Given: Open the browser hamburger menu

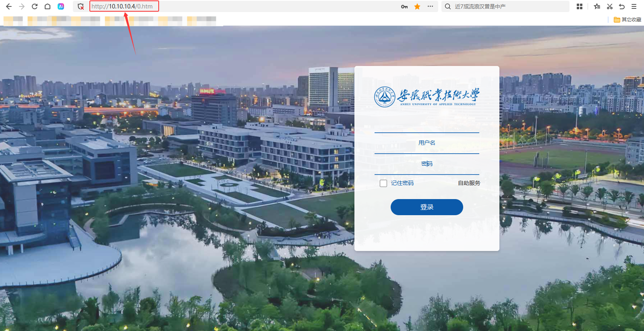Looking at the screenshot, I should [634, 6].
